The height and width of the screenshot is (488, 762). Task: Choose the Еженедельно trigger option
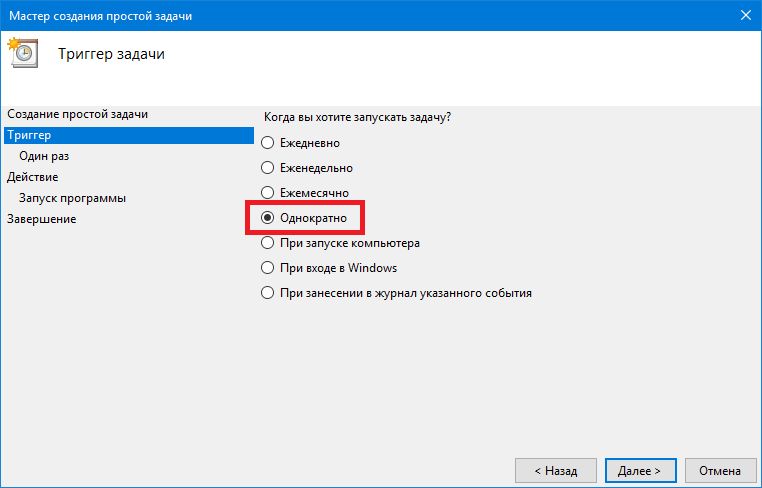tap(267, 168)
